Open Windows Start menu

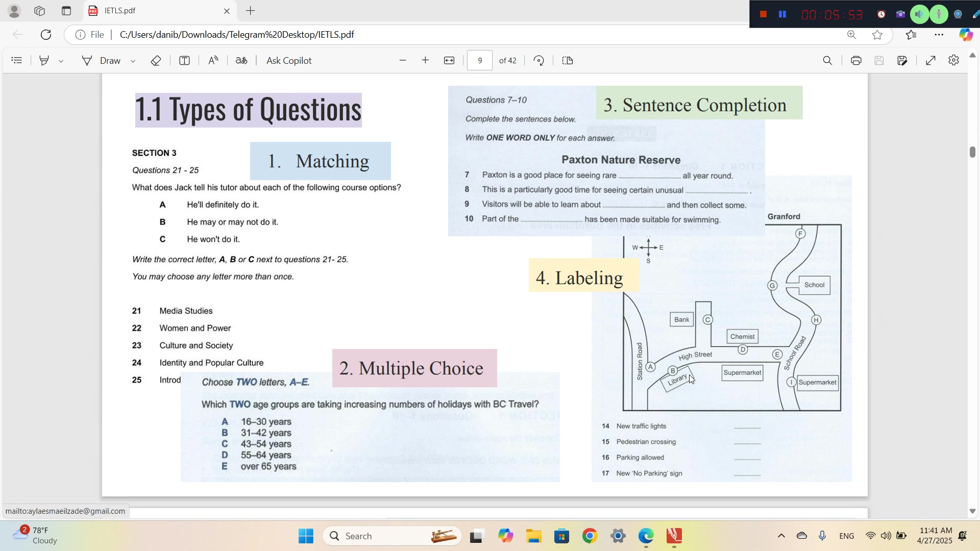[306, 536]
